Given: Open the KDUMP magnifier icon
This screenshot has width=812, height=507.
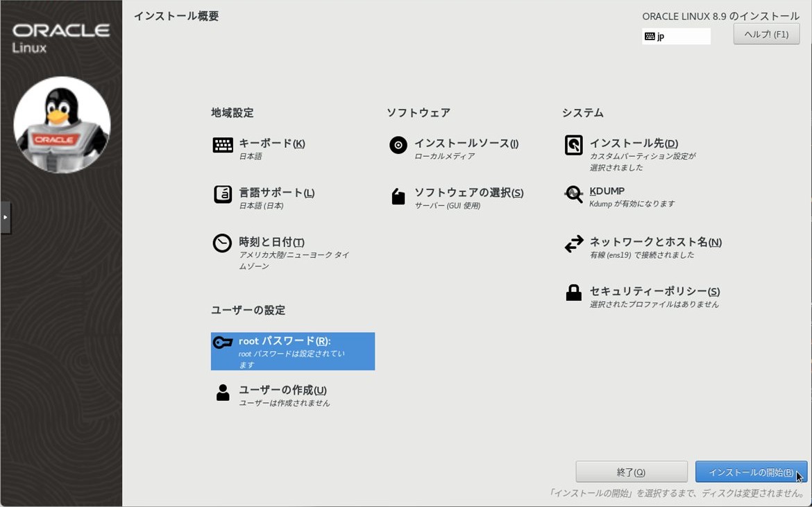Looking at the screenshot, I should (573, 194).
